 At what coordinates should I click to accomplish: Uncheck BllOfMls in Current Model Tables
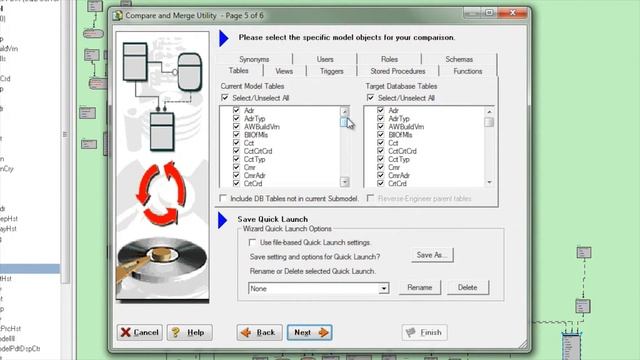tap(236, 135)
